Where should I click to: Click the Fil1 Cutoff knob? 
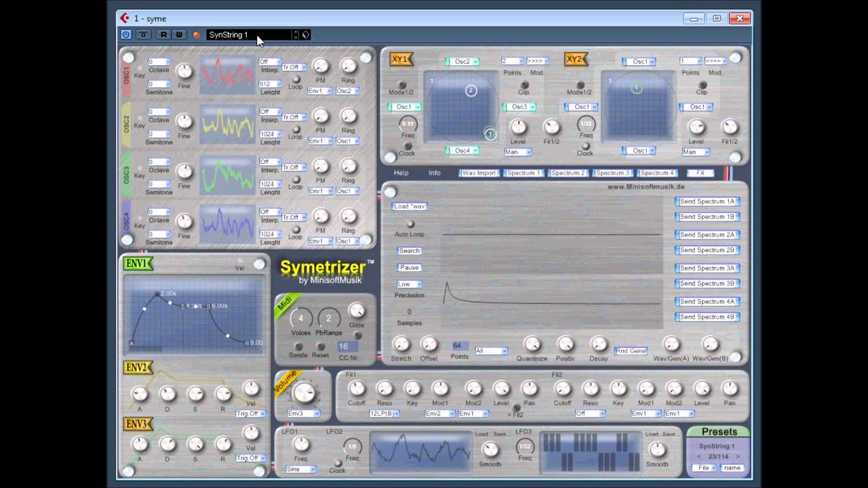pyautogui.click(x=357, y=388)
